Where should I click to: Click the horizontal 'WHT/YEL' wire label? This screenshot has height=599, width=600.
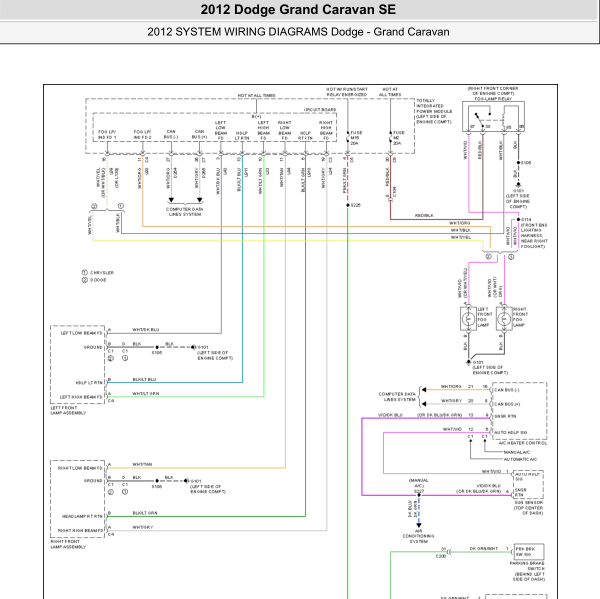[x=461, y=237]
